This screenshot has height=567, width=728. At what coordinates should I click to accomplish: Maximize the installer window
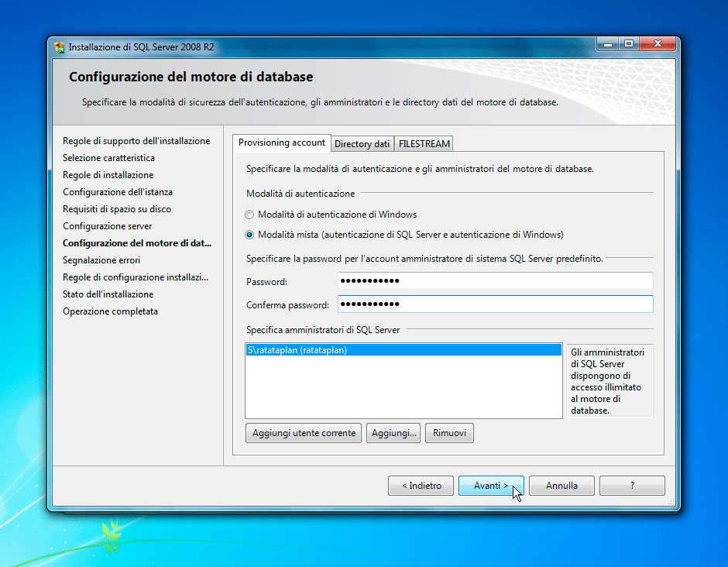[629, 44]
